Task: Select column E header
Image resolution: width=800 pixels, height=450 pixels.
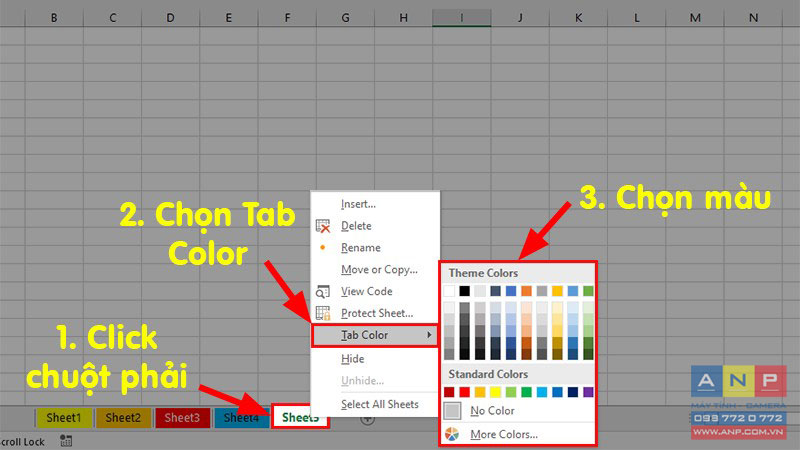Action: coord(229,18)
